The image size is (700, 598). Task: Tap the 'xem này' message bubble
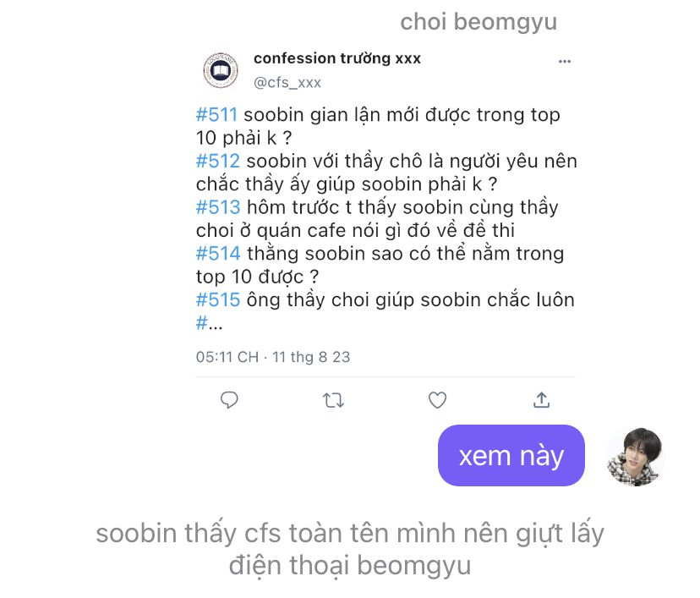[x=511, y=456]
